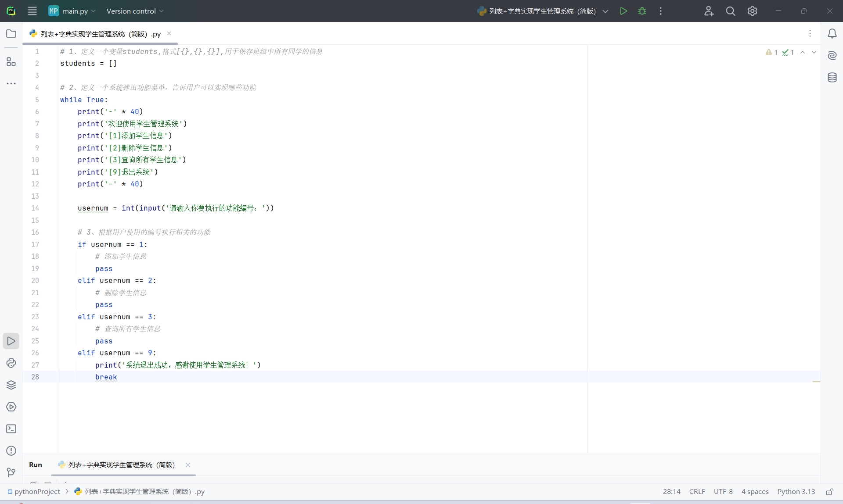Open the Problems tool window
843x504 pixels.
point(11,450)
